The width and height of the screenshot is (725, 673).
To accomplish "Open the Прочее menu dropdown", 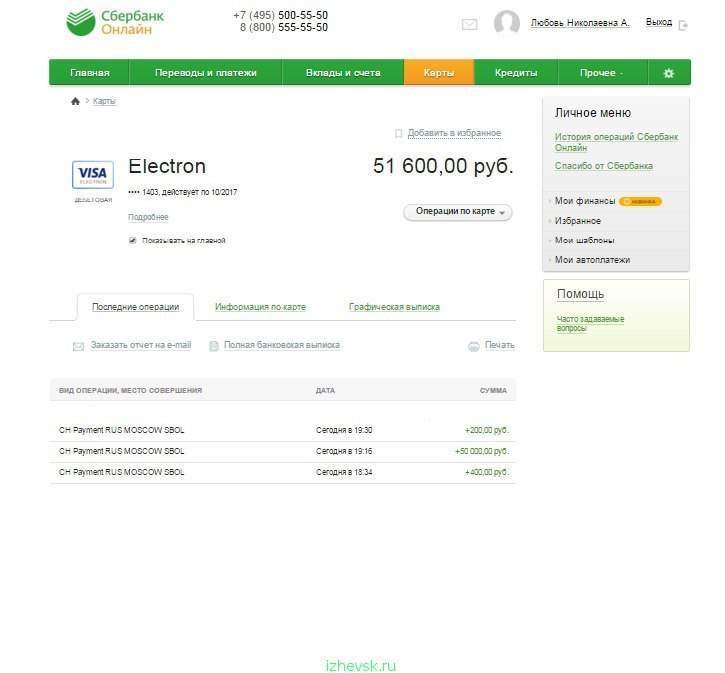I will (x=602, y=73).
